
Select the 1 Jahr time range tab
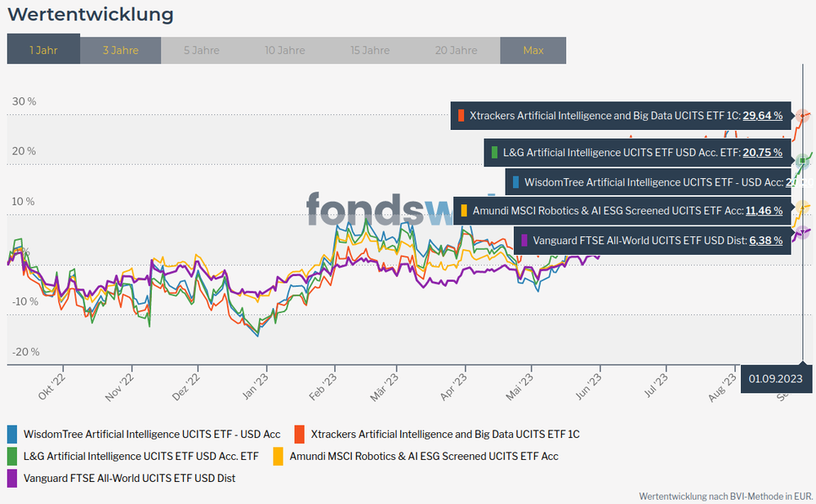43,50
